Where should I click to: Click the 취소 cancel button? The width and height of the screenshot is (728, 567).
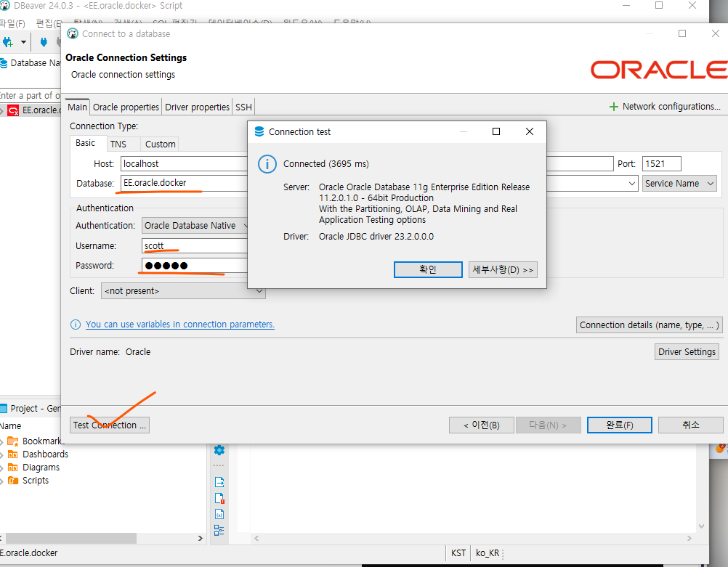tap(691, 425)
